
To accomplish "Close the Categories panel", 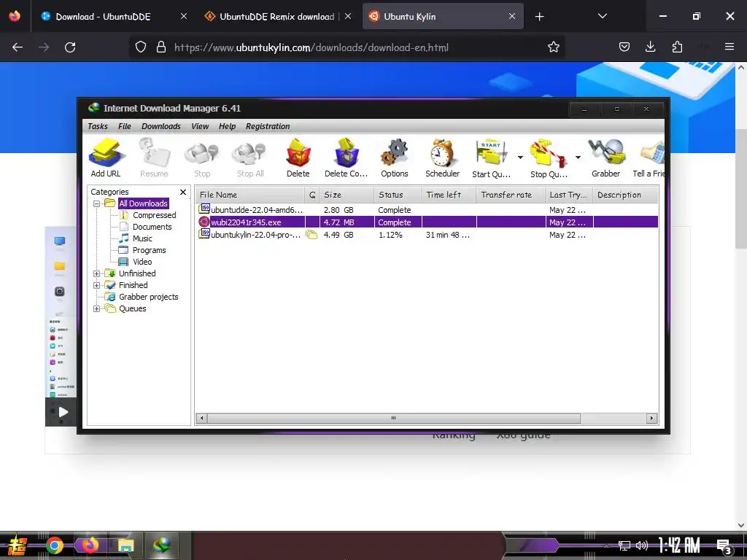I will point(183,192).
